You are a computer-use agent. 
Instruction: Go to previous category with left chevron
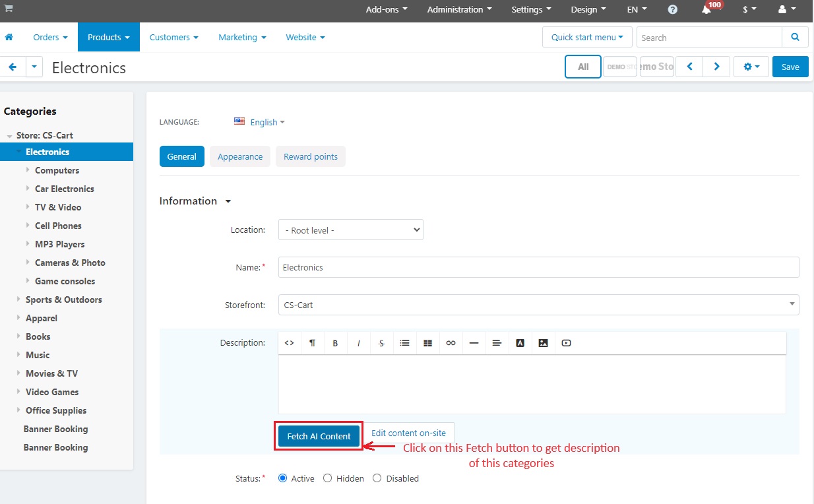689,67
